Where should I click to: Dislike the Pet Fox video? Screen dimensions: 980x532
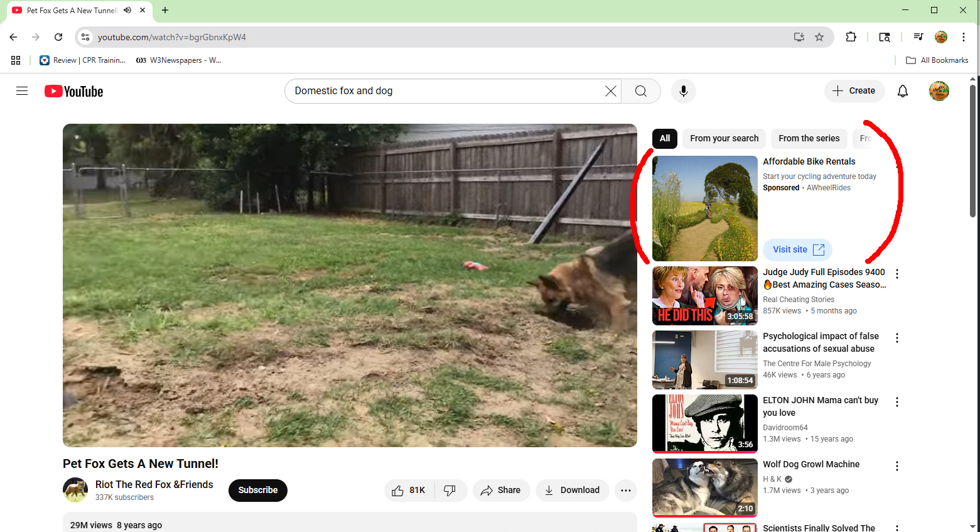pyautogui.click(x=450, y=491)
